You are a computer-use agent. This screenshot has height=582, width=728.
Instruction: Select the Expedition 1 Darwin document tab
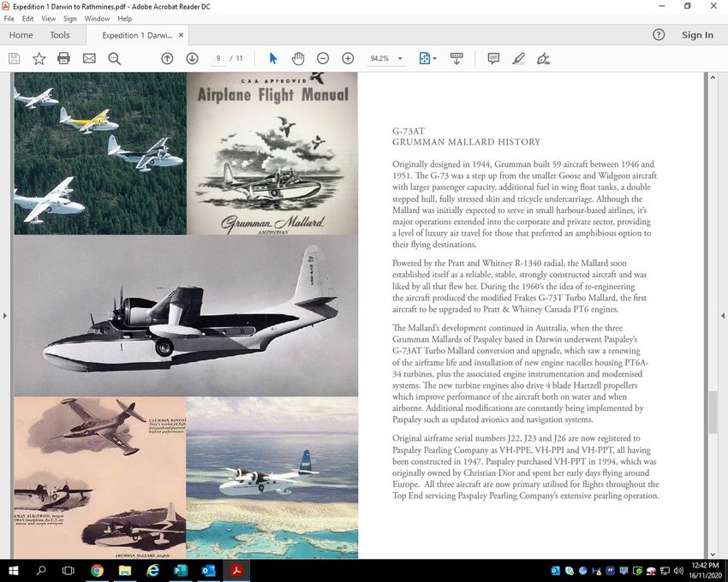coord(137,35)
